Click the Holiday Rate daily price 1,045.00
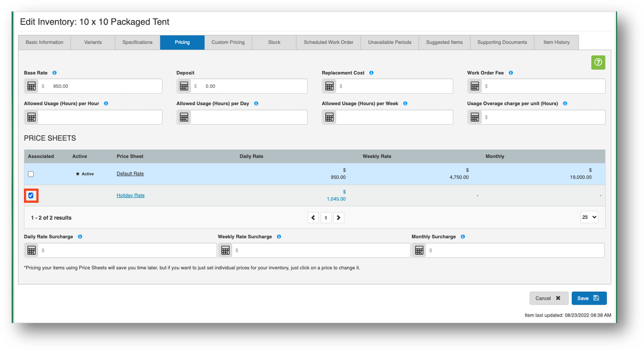 (x=336, y=199)
